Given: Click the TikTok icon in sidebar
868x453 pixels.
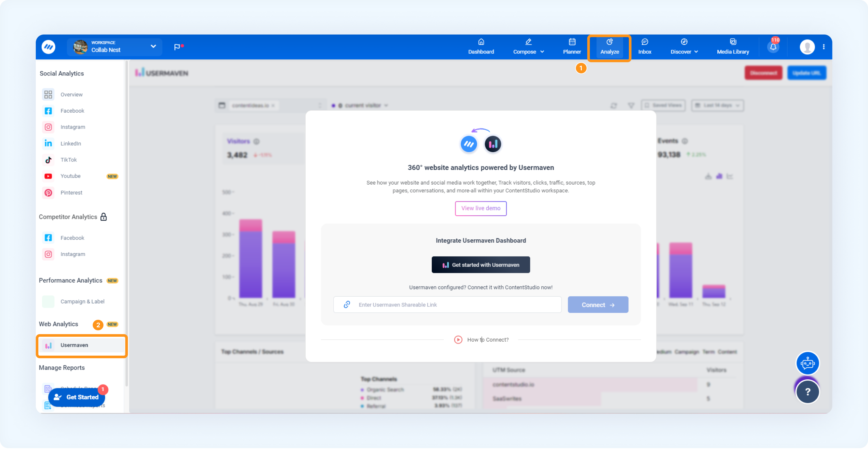Looking at the screenshot, I should click(48, 160).
